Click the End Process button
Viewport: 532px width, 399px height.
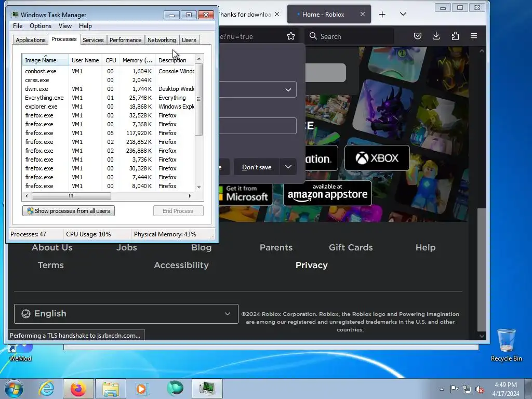178,211
